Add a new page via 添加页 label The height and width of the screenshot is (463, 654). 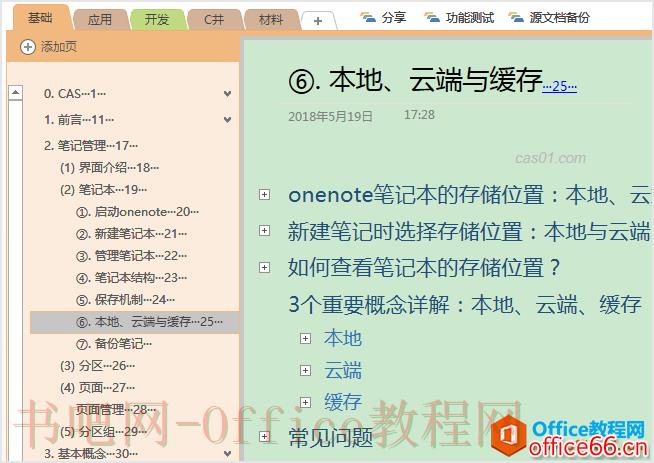59,47
